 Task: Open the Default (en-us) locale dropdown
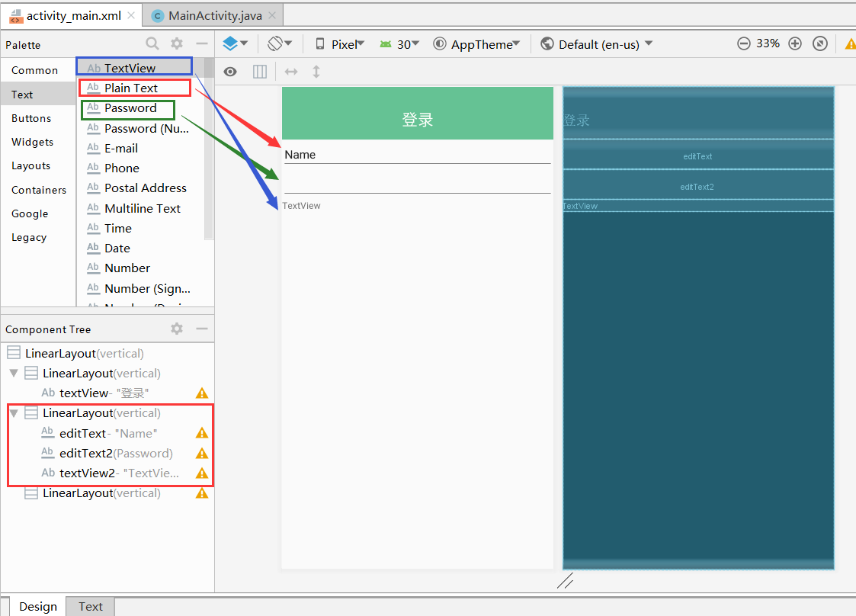tap(597, 44)
